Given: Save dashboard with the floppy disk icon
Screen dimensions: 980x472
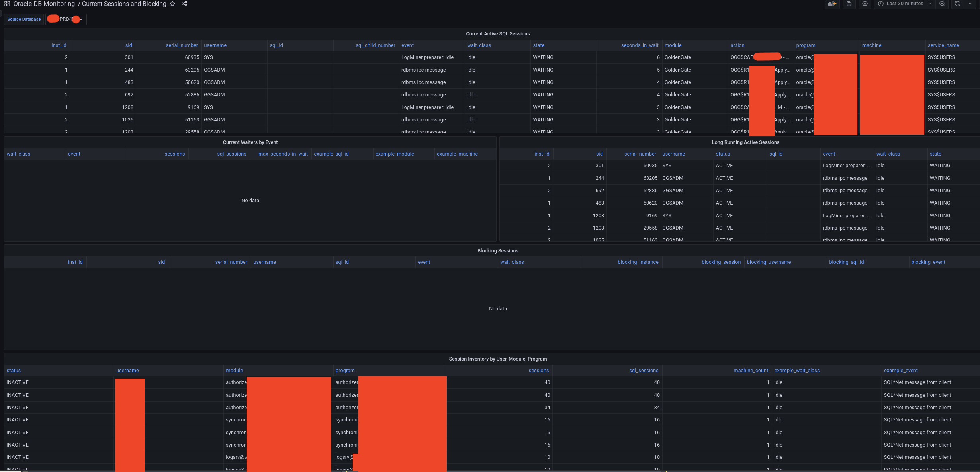Looking at the screenshot, I should coord(849,4).
